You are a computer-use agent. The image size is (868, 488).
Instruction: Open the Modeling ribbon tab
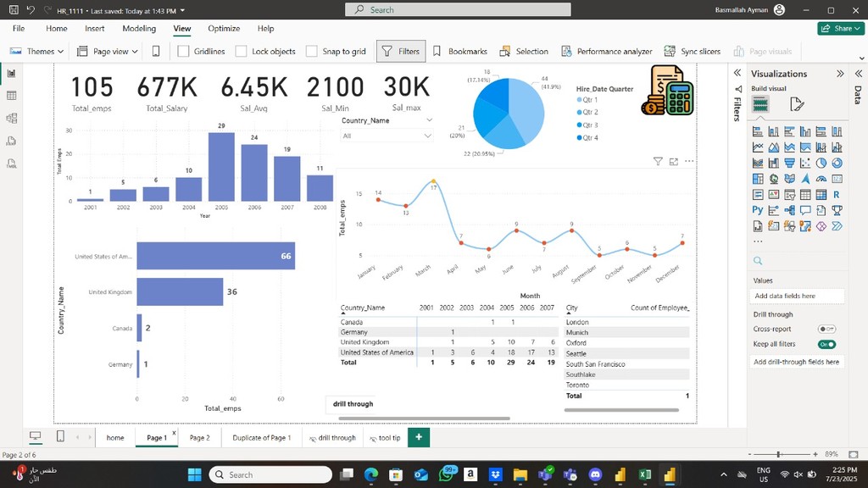coord(139,28)
